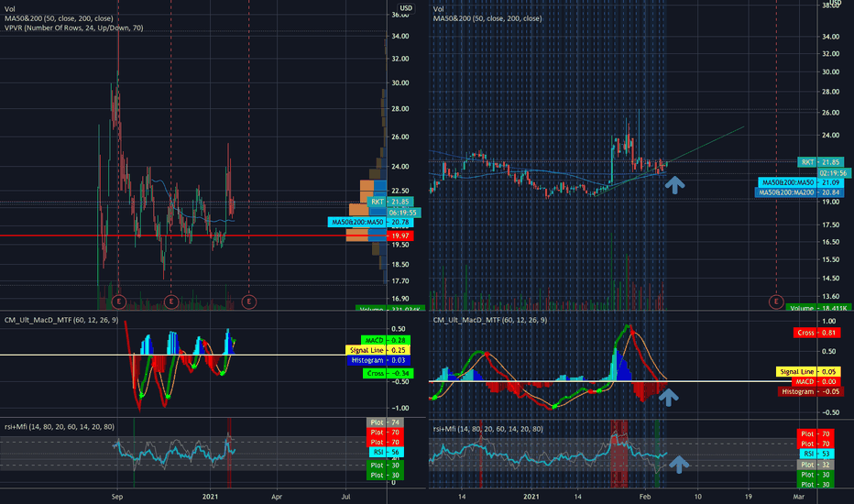Click the Jul date on left time axis
Viewport: 854px width, 504px height.
tap(345, 497)
